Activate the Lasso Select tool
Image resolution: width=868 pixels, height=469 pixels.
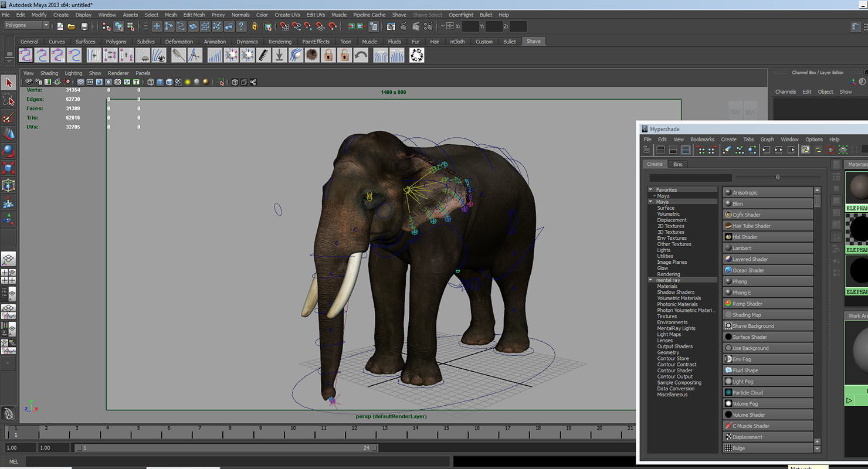click(9, 100)
